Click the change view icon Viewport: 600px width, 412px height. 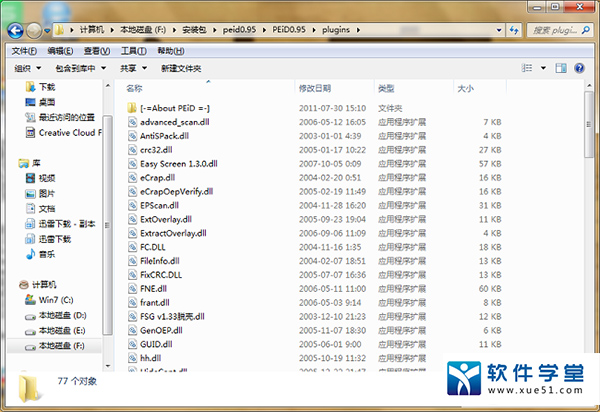527,68
